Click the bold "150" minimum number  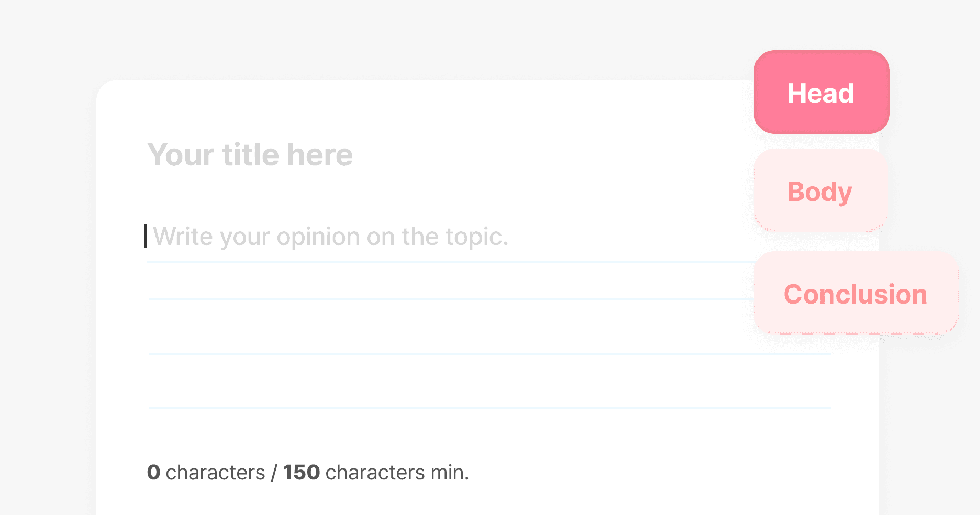point(301,472)
